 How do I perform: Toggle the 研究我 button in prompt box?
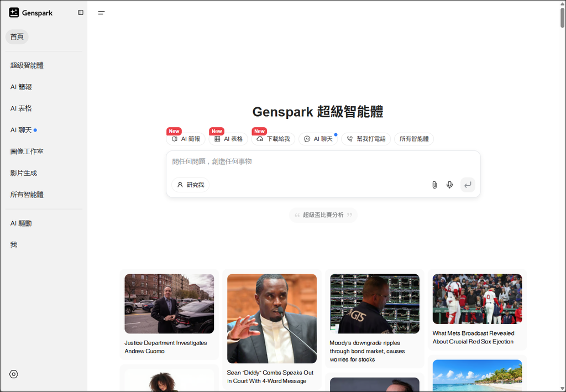(191, 185)
